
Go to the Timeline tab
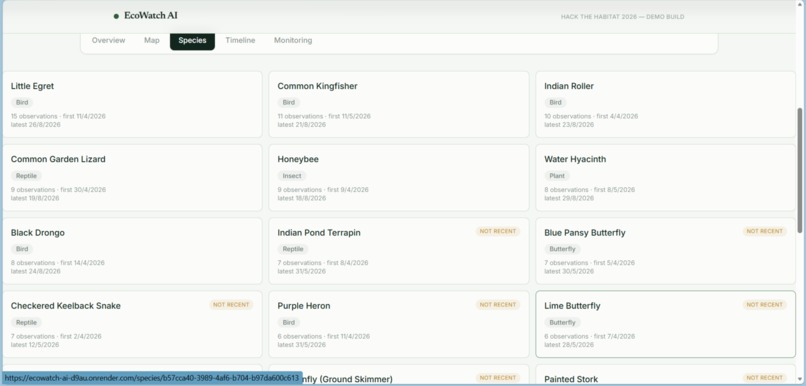[x=240, y=40]
